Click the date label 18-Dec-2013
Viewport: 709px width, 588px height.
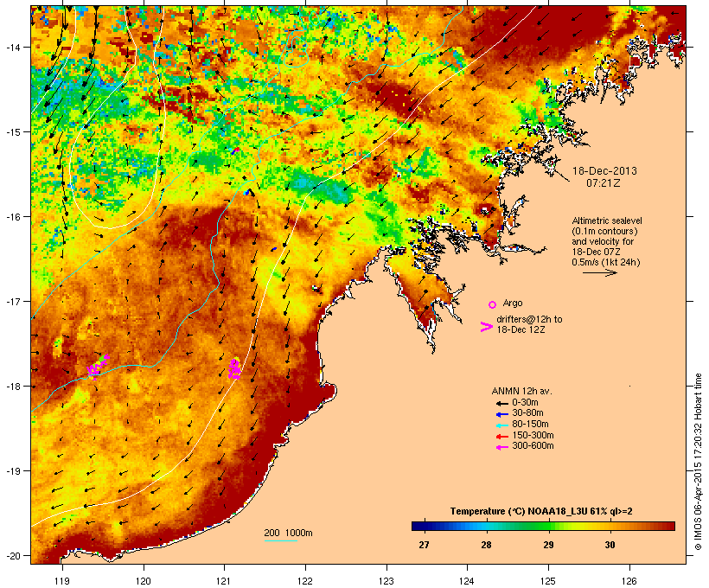click(x=604, y=171)
